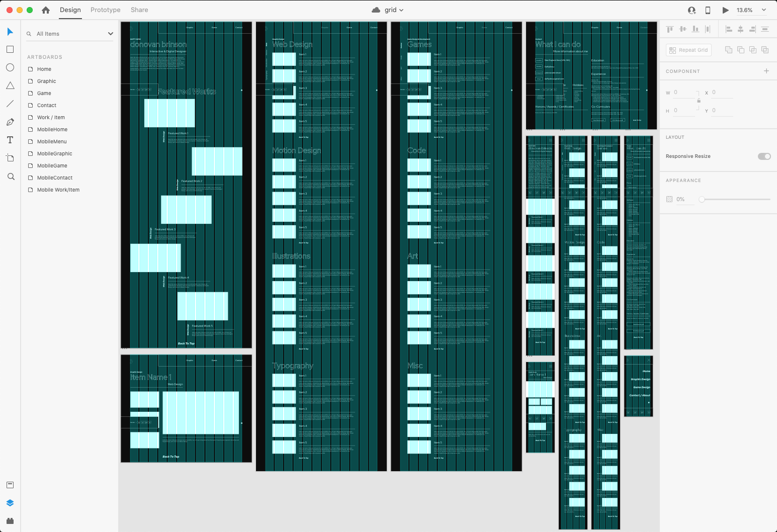Select the Pen tool
Image resolution: width=777 pixels, height=532 pixels.
point(10,122)
